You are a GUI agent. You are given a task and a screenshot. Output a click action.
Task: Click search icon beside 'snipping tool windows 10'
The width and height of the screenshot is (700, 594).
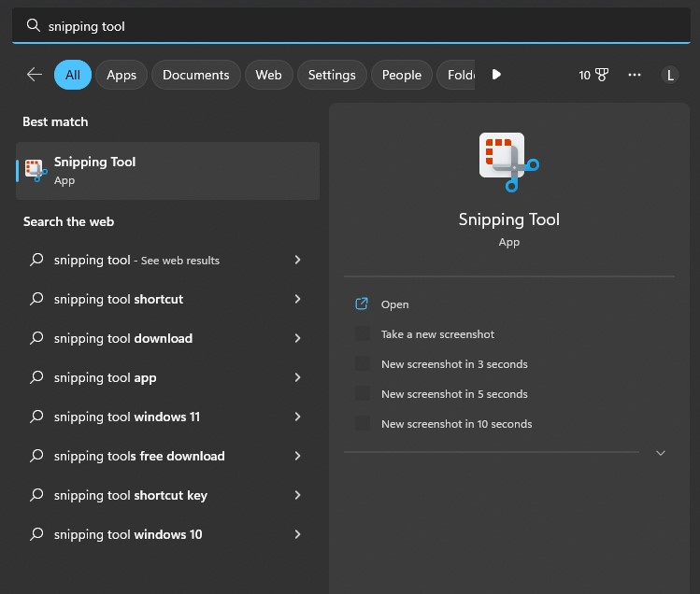[36, 534]
